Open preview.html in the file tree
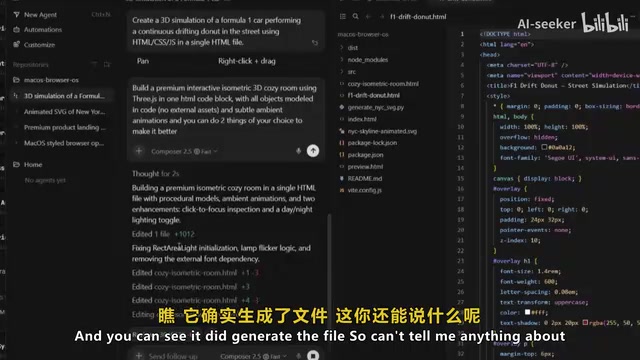Screen dimensions: 640x360 coord(365,167)
